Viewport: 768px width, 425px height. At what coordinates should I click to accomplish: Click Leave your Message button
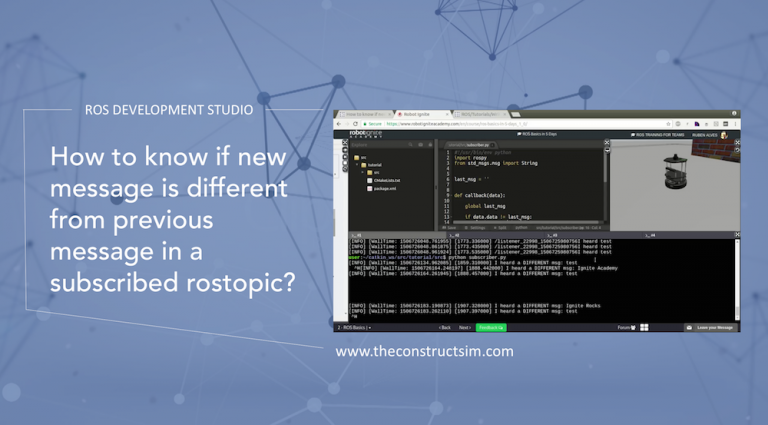point(712,328)
